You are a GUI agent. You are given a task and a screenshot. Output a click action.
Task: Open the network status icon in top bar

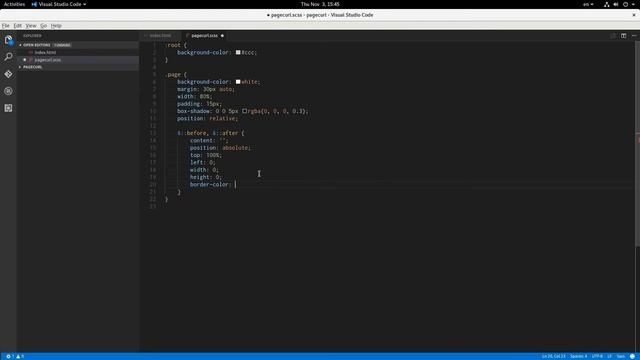[607, 4]
